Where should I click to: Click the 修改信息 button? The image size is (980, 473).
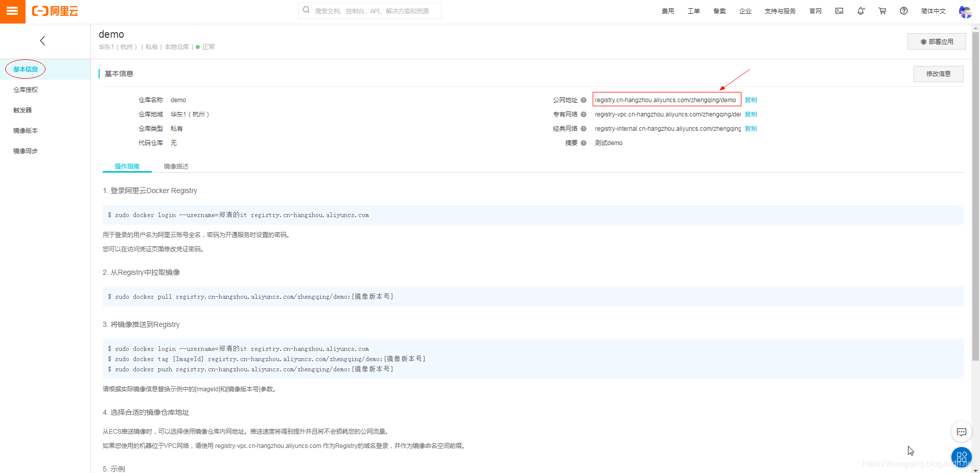[938, 74]
